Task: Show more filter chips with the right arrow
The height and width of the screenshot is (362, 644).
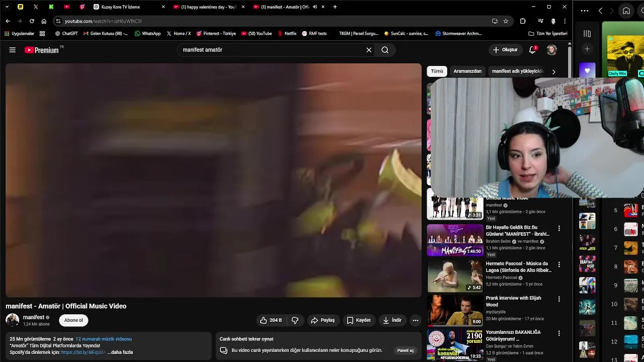Action: pos(553,71)
